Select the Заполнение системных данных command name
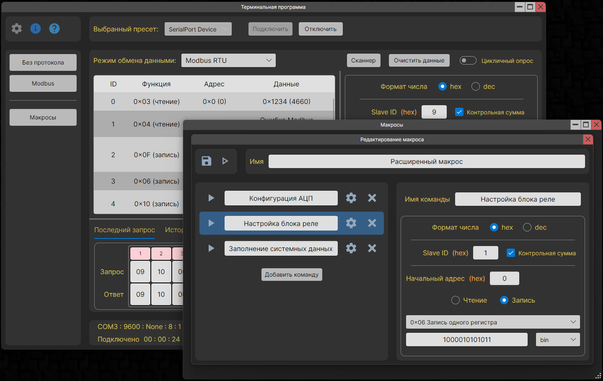 pos(281,249)
